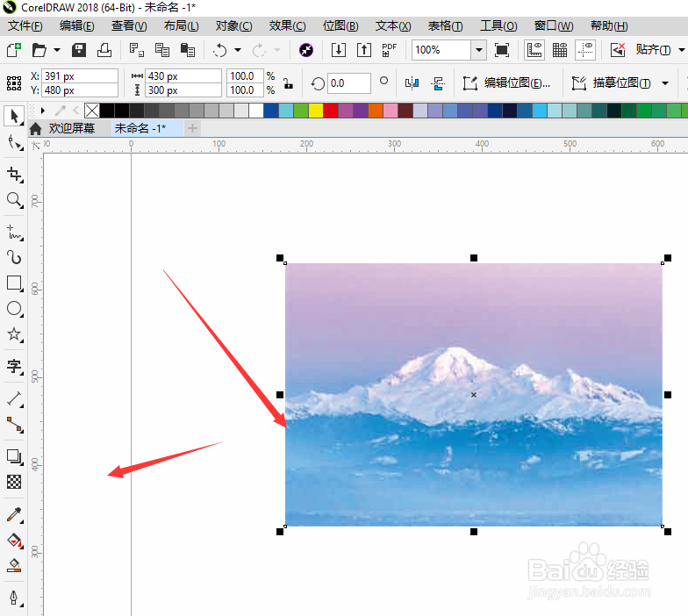Click the object width field

click(183, 75)
